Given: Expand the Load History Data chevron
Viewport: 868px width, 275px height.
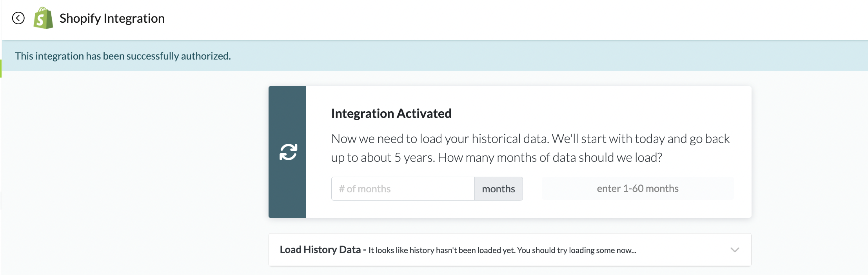Looking at the screenshot, I should pyautogui.click(x=735, y=250).
